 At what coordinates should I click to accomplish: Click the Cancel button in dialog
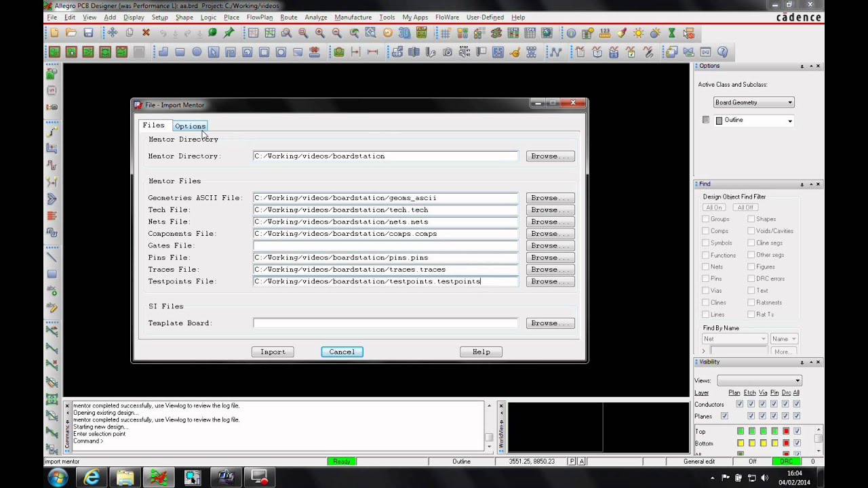pos(342,352)
